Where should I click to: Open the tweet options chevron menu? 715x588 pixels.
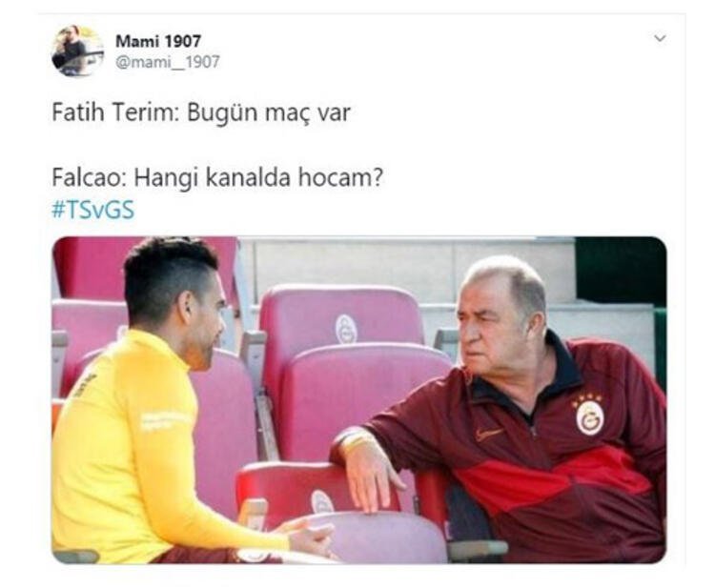(660, 38)
